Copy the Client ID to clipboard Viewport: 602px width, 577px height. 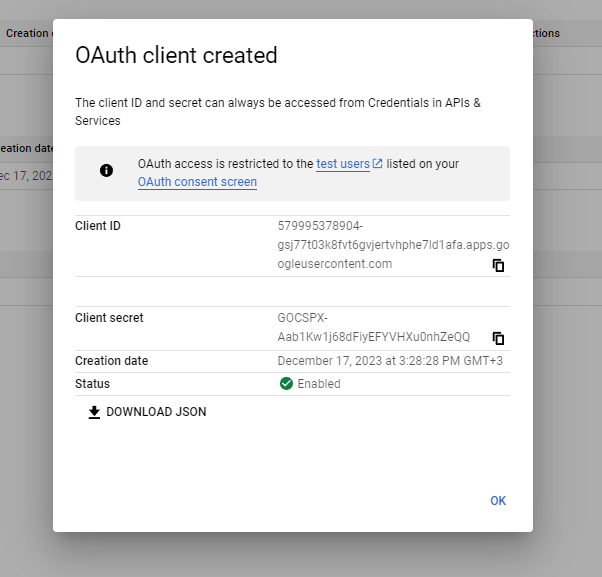498,265
